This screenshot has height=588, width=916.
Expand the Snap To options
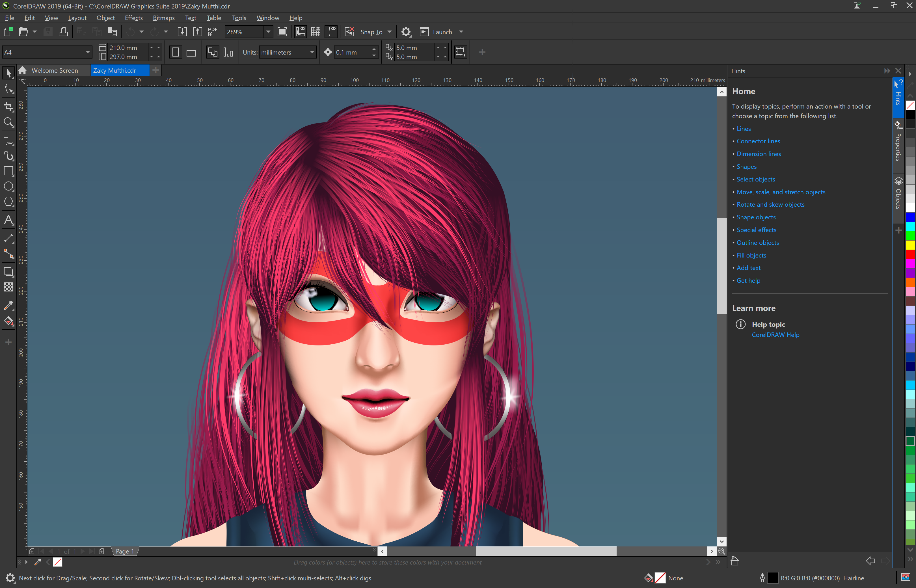coord(390,32)
